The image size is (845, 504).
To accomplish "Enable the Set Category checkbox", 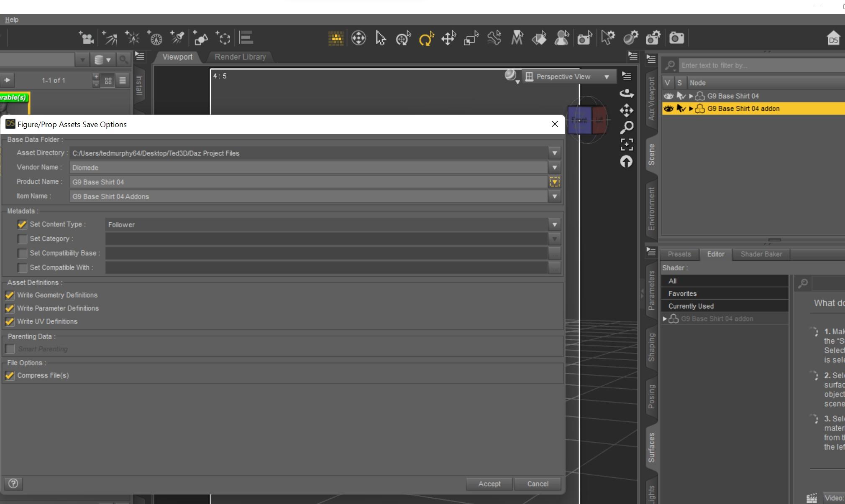I will [22, 239].
